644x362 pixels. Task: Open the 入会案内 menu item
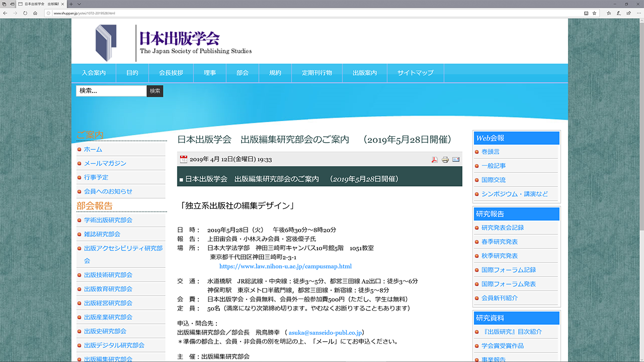click(x=94, y=73)
